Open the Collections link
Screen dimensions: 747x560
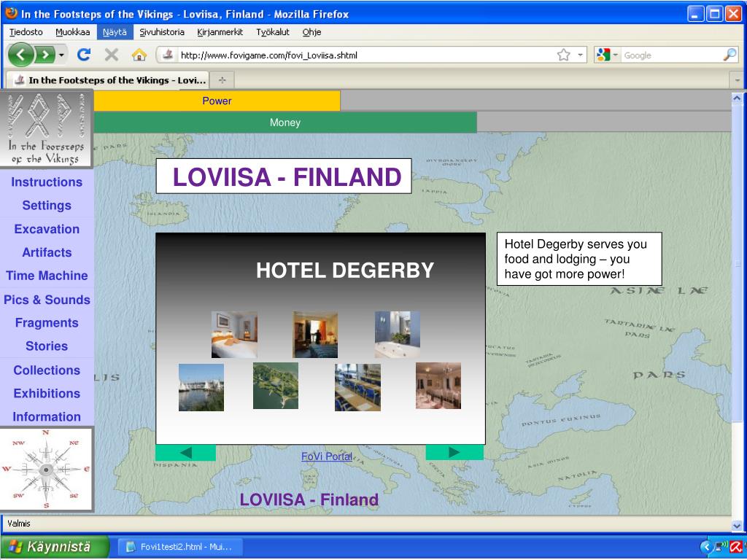click(x=47, y=370)
